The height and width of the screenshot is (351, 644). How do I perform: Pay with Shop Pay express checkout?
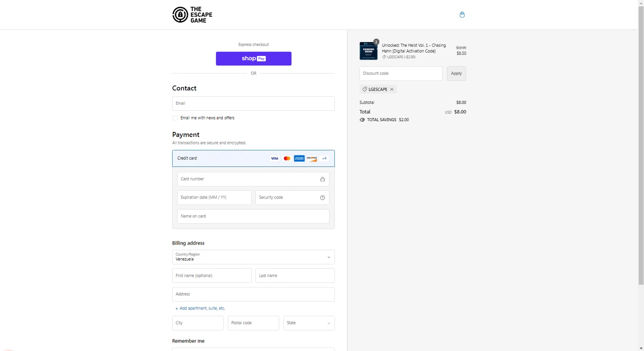(253, 58)
